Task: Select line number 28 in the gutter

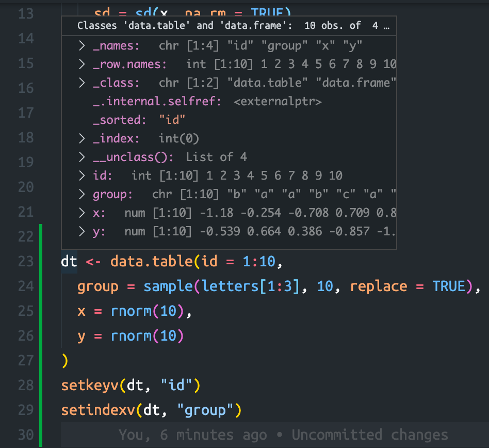Action: point(26,385)
